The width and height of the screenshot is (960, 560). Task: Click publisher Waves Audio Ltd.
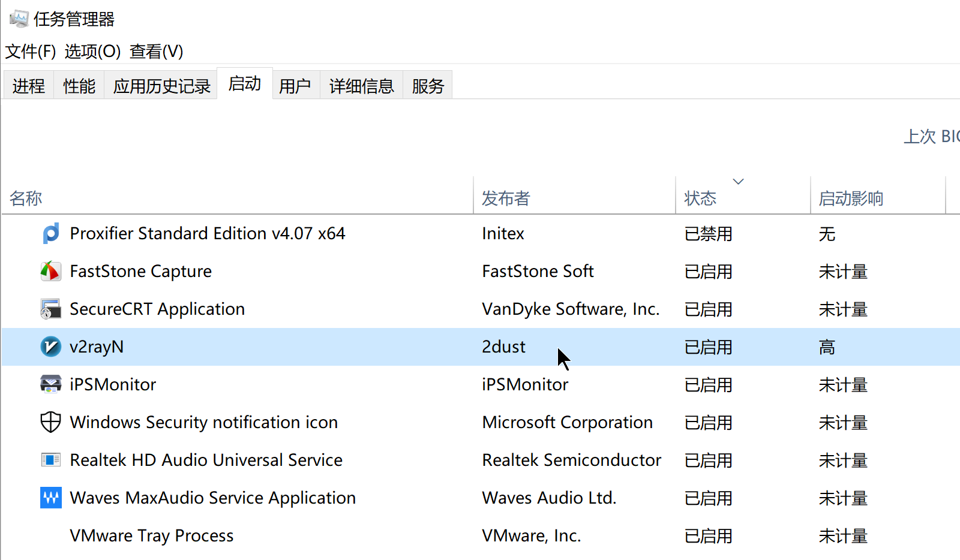(550, 498)
